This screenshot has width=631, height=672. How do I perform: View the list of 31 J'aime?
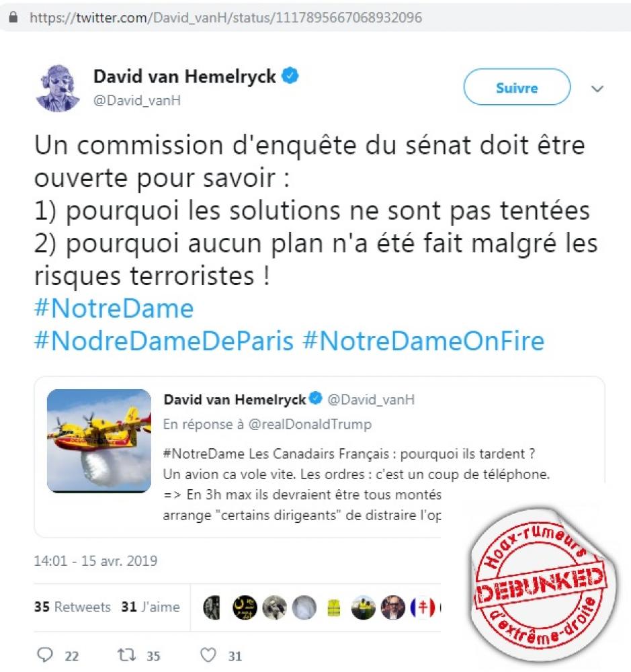(x=151, y=607)
